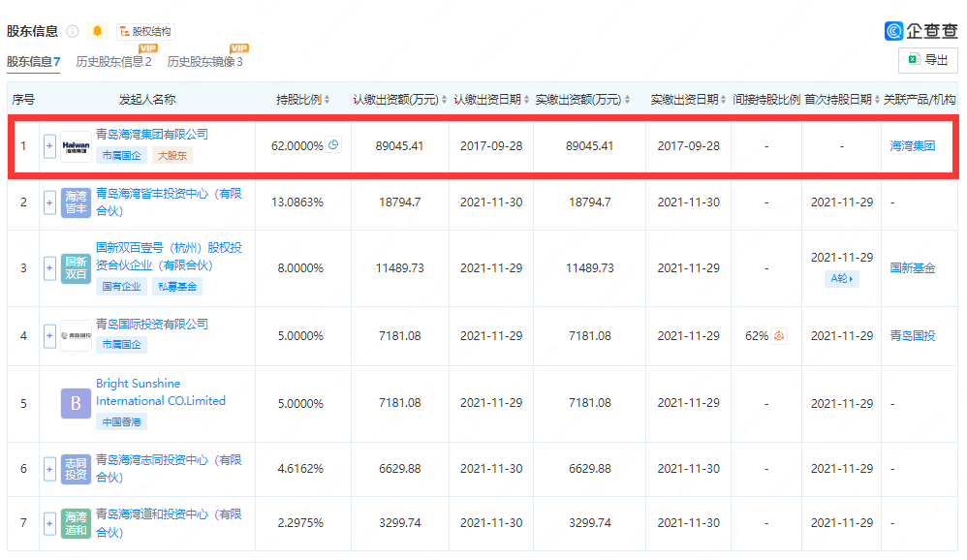Click the 国新双百 company avatar icon

click(76, 268)
